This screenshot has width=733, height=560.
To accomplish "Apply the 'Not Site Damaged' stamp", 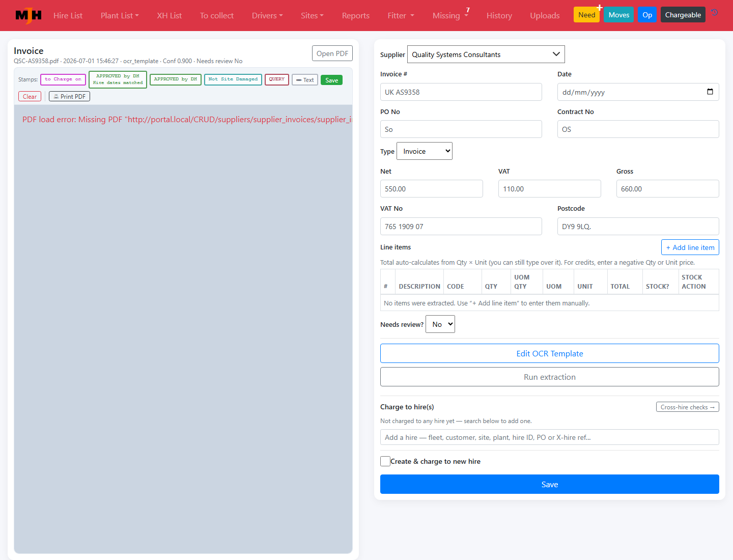I will click(x=233, y=79).
